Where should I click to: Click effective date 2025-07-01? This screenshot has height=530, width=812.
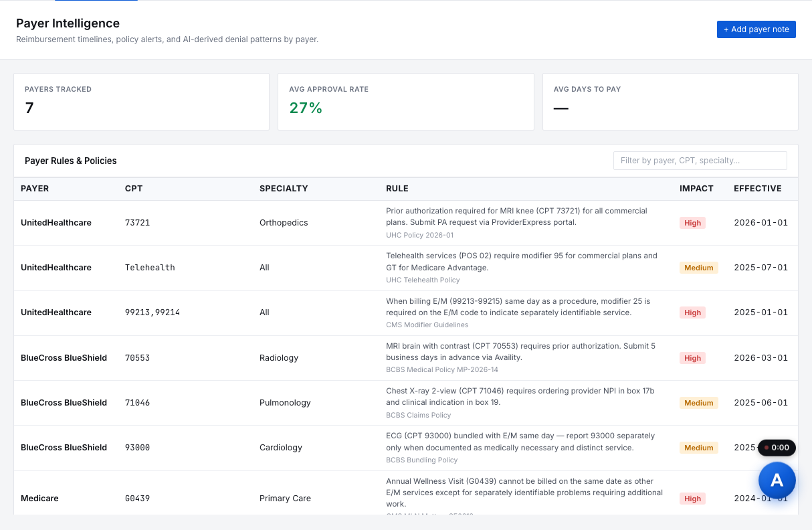tap(760, 268)
